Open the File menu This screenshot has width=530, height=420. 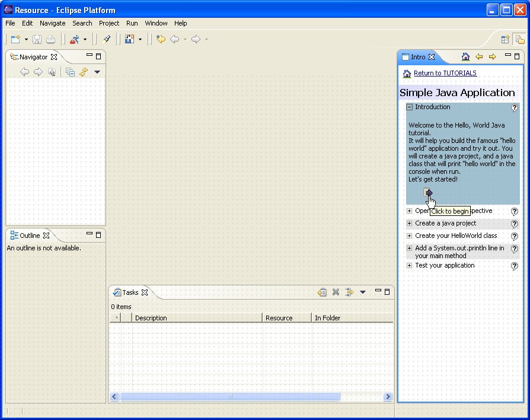(11, 23)
